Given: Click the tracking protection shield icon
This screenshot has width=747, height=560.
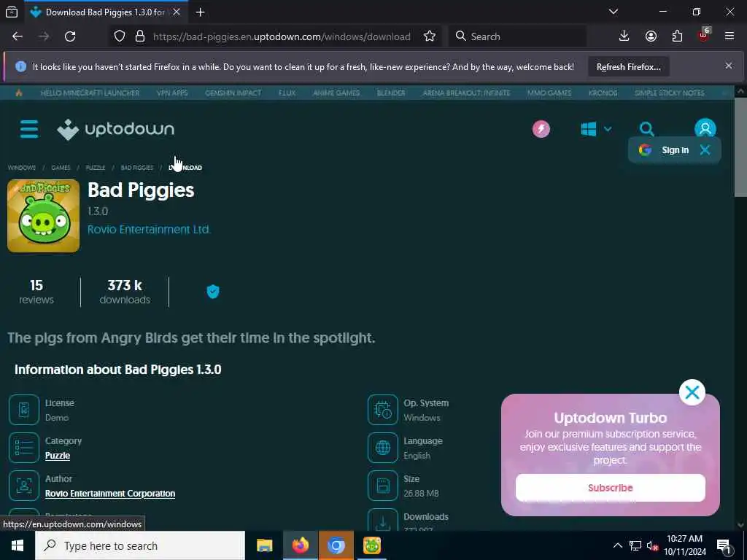Looking at the screenshot, I should (120, 36).
